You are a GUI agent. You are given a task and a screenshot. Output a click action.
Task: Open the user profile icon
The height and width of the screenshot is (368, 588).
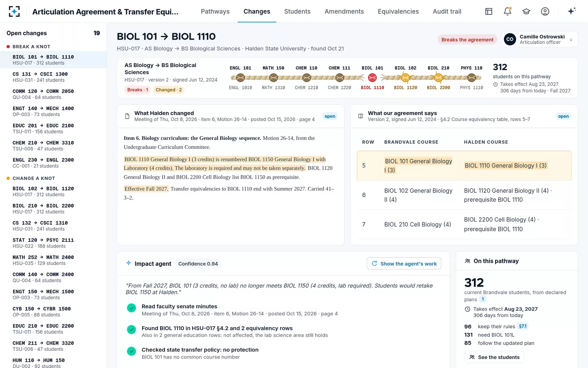coord(545,11)
